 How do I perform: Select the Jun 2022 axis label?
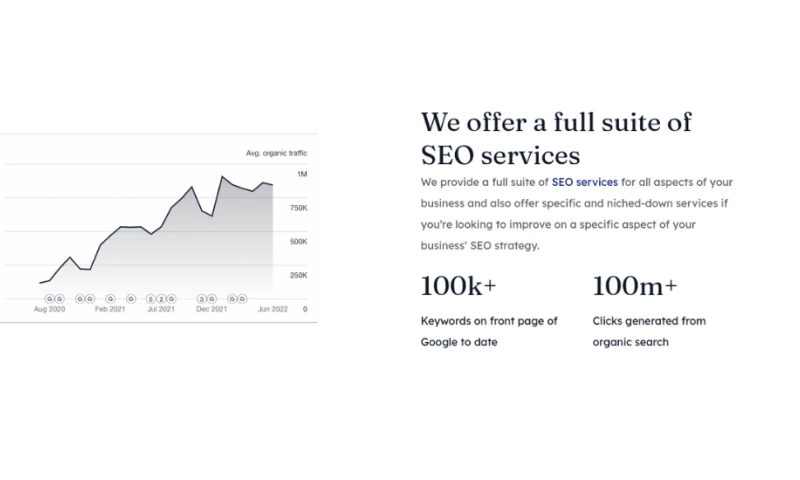(x=272, y=310)
